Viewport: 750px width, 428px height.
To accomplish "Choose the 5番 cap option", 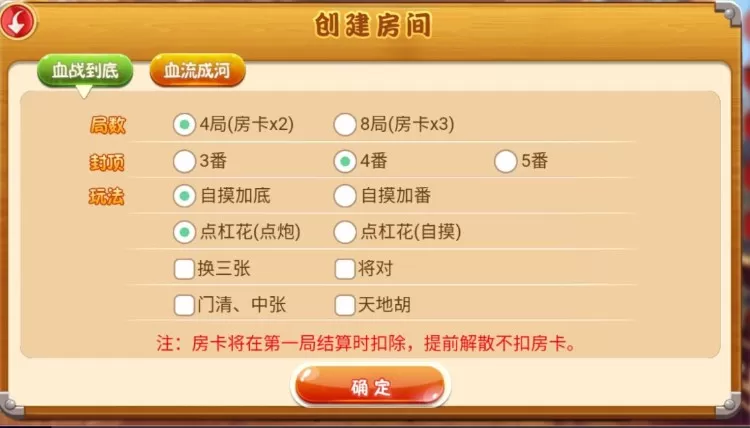I will click(505, 161).
